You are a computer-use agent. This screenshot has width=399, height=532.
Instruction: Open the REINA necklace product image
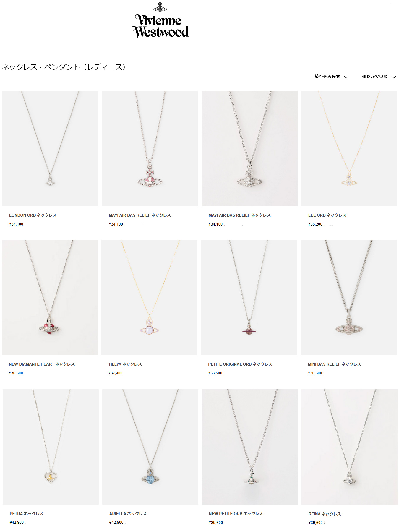(x=349, y=447)
